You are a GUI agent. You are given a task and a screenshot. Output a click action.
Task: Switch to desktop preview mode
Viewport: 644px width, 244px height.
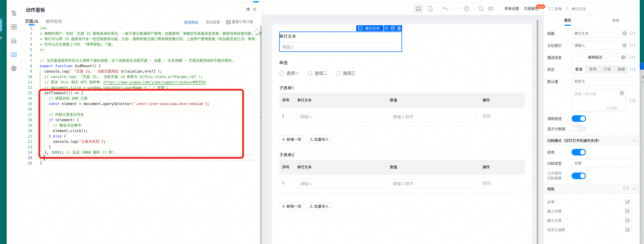[418, 9]
